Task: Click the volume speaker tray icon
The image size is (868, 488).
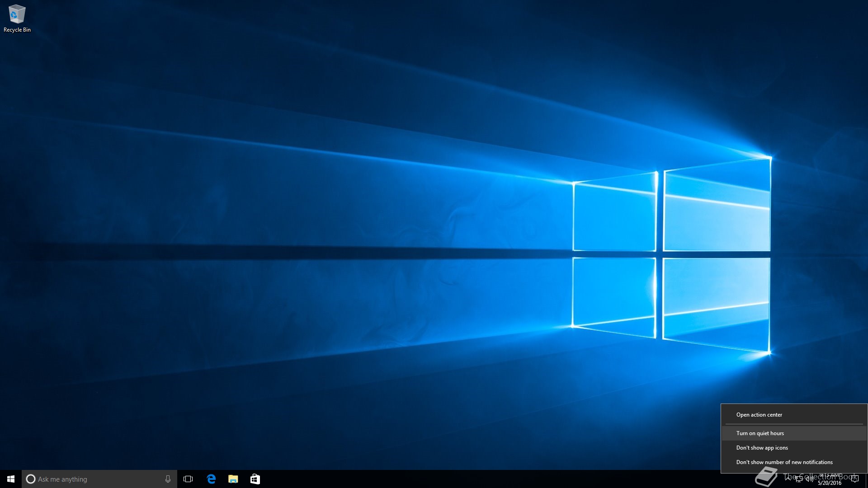Action: 809,479
